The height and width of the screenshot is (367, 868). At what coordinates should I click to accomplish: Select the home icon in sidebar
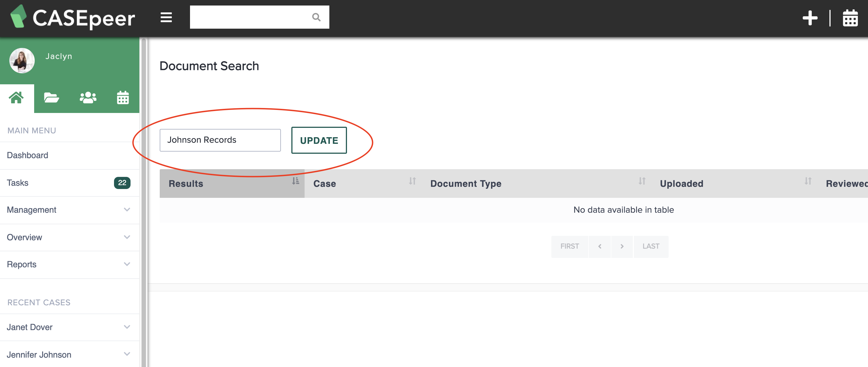coord(17,98)
